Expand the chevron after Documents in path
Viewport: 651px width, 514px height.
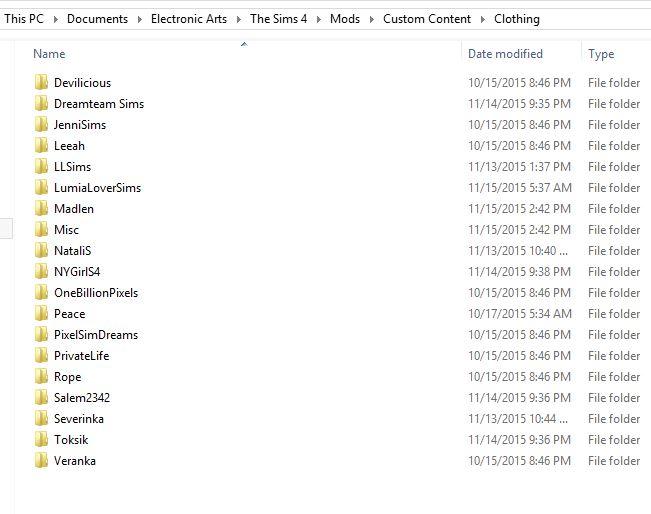pyautogui.click(x=139, y=19)
